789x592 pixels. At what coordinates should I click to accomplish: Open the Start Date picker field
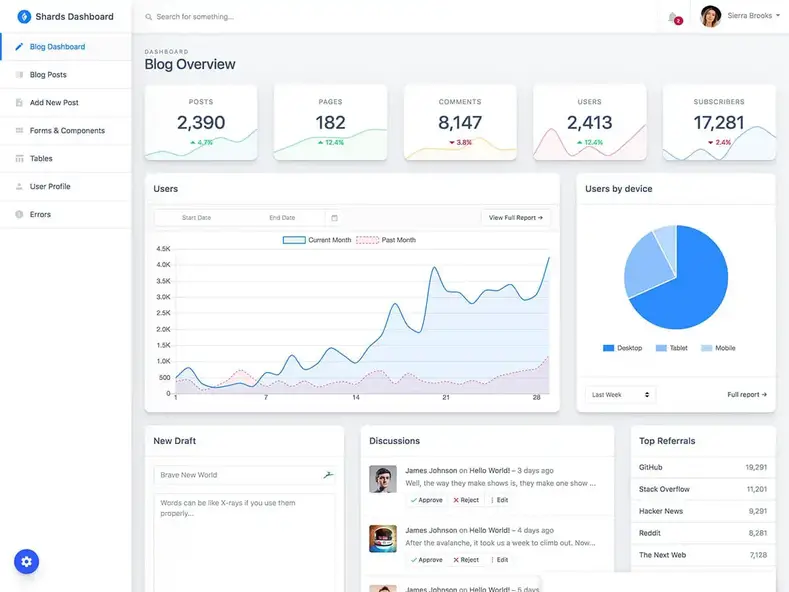[x=197, y=217]
